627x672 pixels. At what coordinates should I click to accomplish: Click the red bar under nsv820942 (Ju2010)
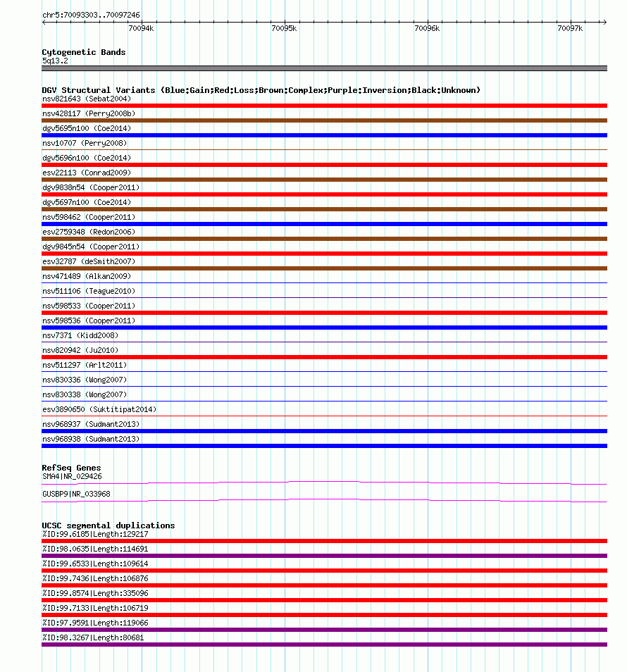coord(325,357)
